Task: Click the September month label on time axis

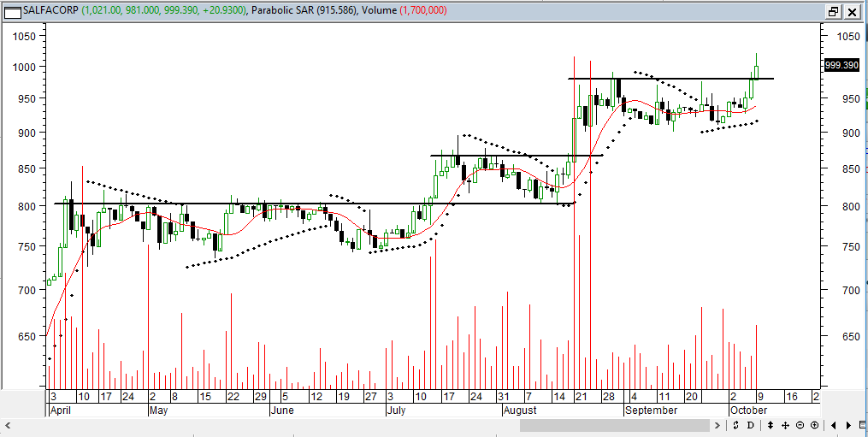Action: click(x=651, y=410)
